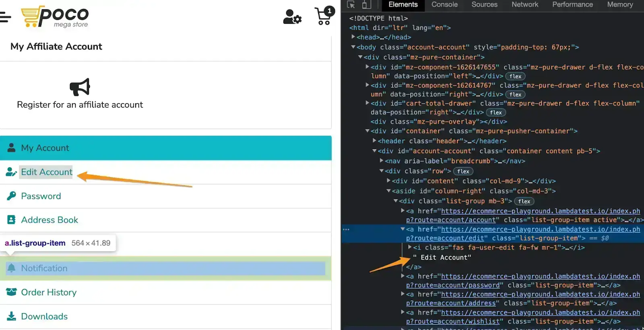Click flex badge on cart-total-drawer div
Viewport: 644px width, 330px height.
[x=496, y=113]
